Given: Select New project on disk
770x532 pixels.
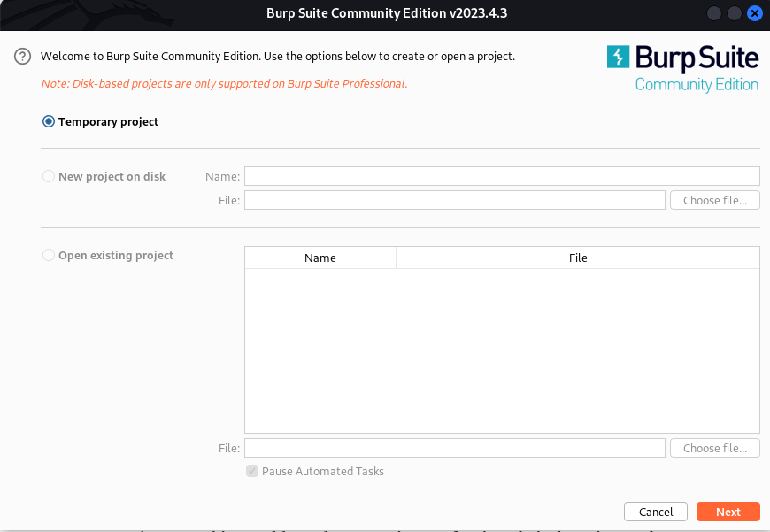Looking at the screenshot, I should pyautogui.click(x=49, y=176).
